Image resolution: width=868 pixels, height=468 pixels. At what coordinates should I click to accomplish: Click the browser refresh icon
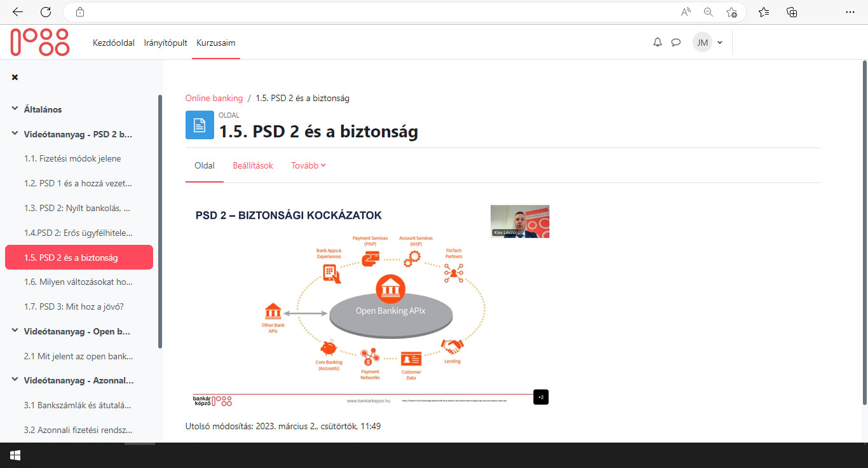(x=46, y=12)
